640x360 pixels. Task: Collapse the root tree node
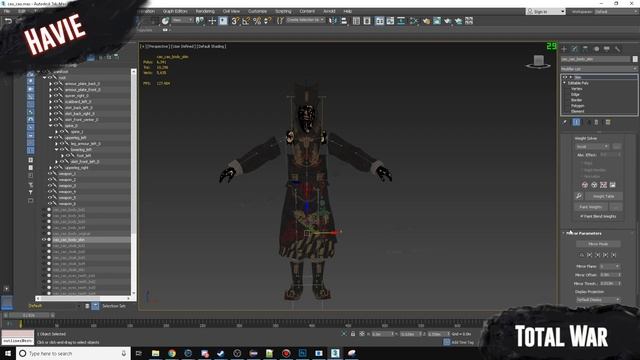44,78
